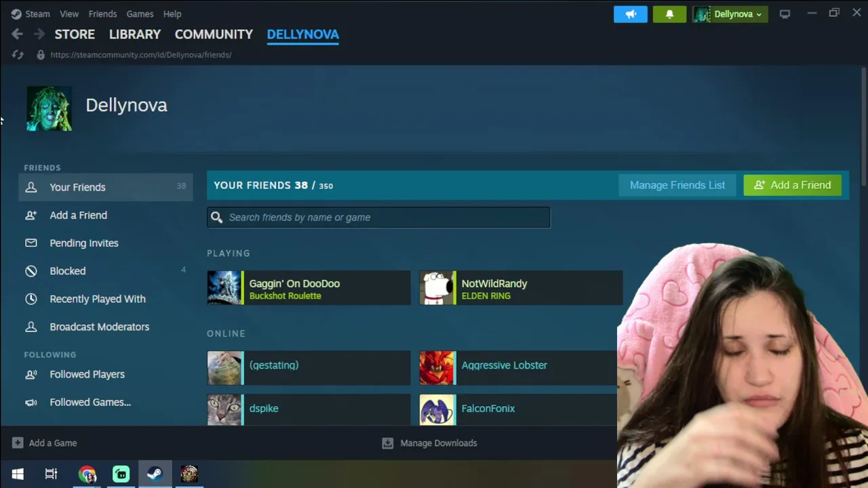
Task: Open the round emblem app on taskbar
Action: pyautogui.click(x=189, y=474)
